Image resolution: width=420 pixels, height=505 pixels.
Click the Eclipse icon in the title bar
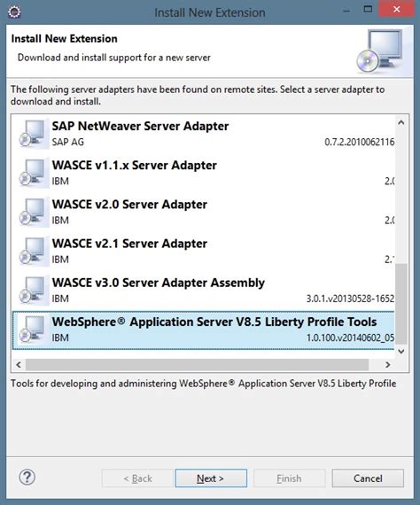point(14,12)
